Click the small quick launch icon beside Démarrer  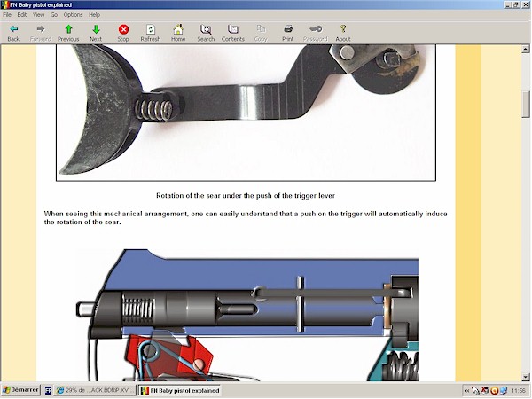[x=48, y=390]
